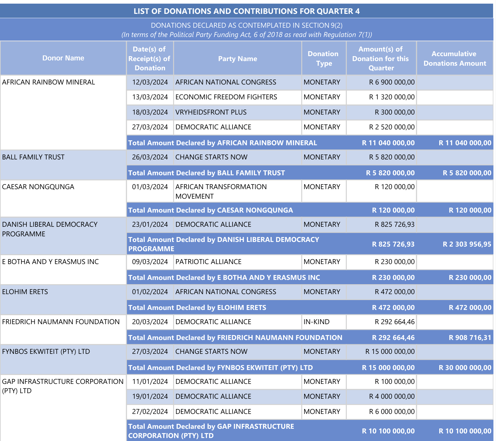Click amount R 300 000,00
The width and height of the screenshot is (504, 441).
point(395,112)
